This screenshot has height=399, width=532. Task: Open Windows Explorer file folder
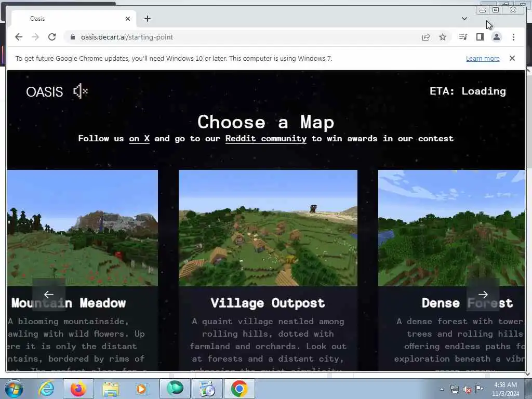111,389
